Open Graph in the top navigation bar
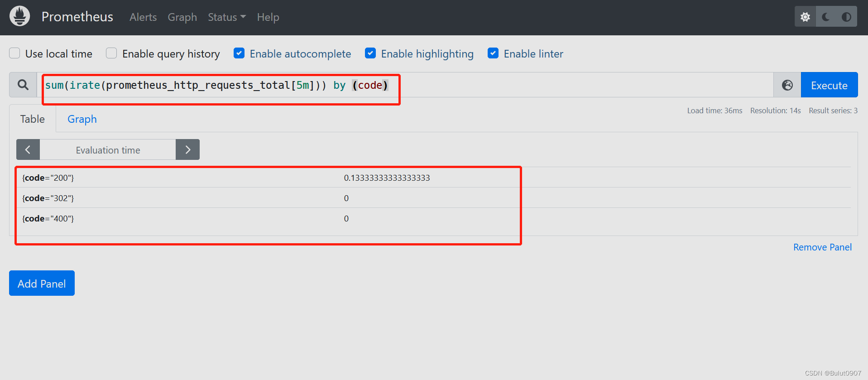The image size is (868, 380). tap(182, 17)
